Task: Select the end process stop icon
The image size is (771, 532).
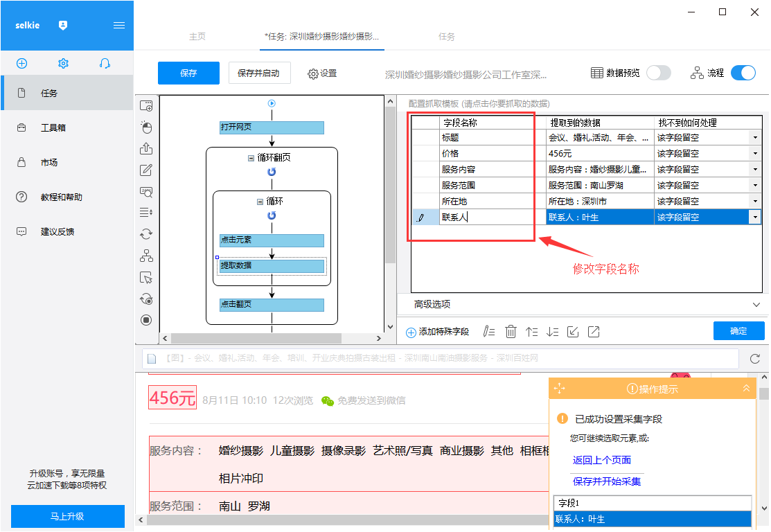Action: pos(146,320)
